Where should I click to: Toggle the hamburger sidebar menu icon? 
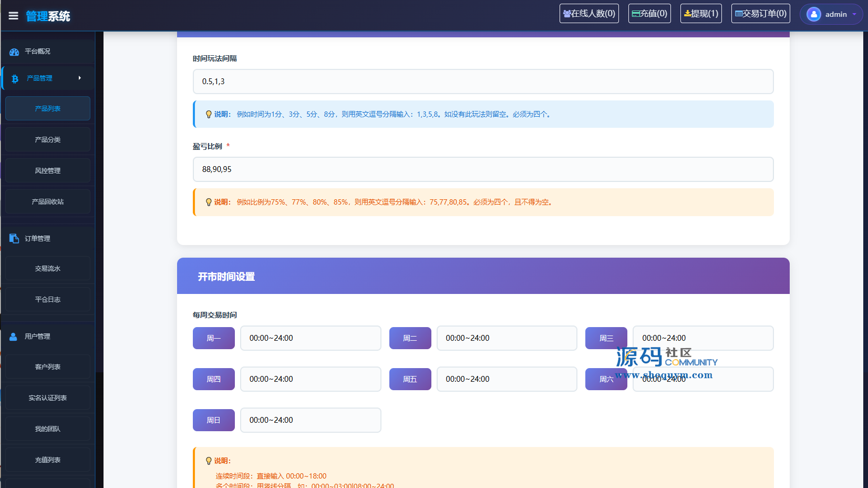(14, 16)
